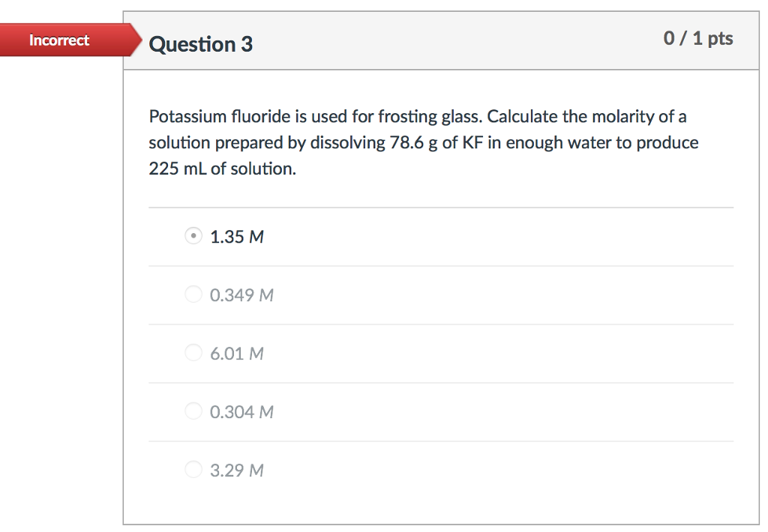Click the answer label text 0.349 M
The width and height of the screenshot is (768, 532).
[x=241, y=294]
